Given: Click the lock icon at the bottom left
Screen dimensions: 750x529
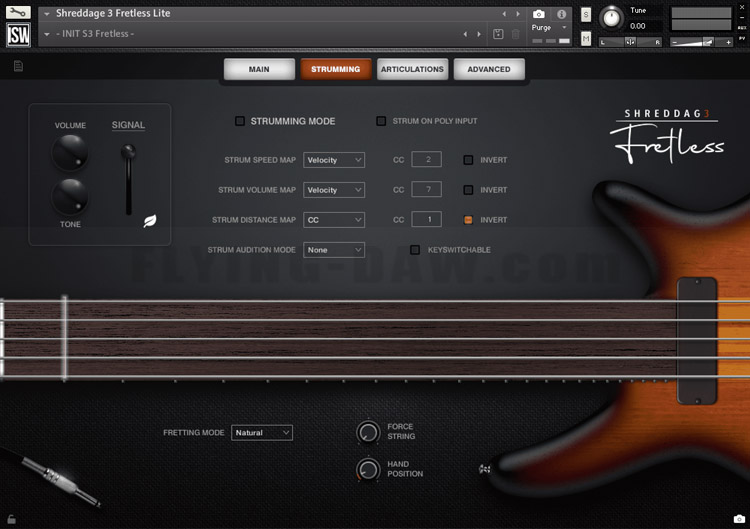Looking at the screenshot, I should 11,519.
